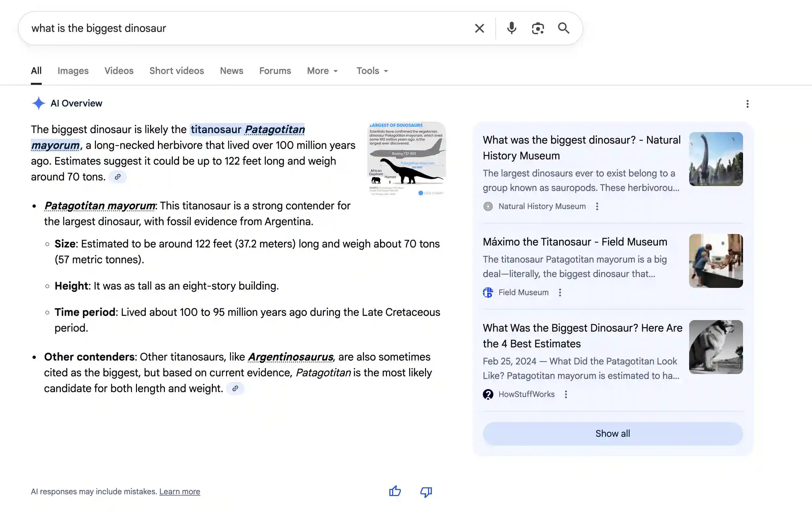Give thumbs down feedback on AI response
812x514 pixels.
[x=426, y=492]
